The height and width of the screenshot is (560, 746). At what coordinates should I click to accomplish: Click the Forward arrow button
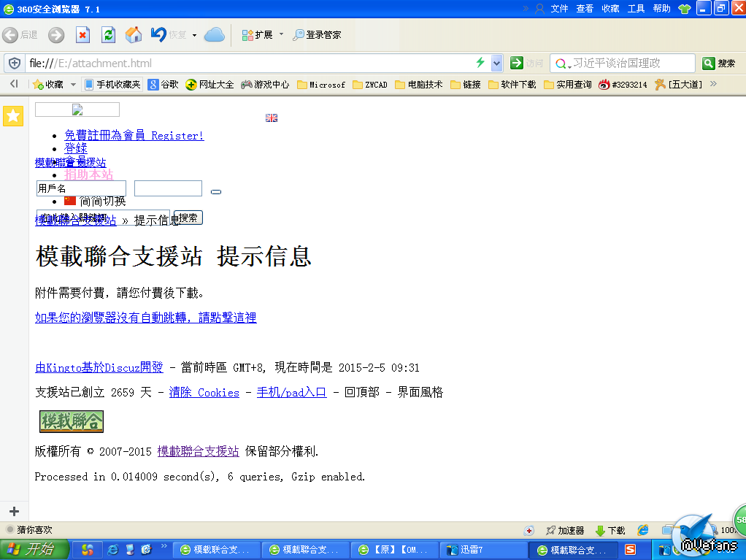coord(56,35)
